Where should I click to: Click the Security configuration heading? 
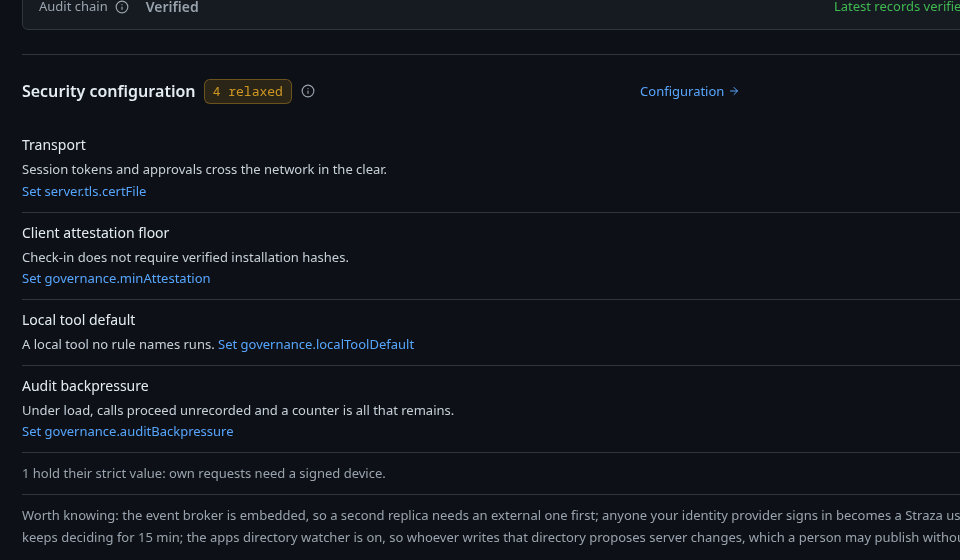tap(108, 91)
